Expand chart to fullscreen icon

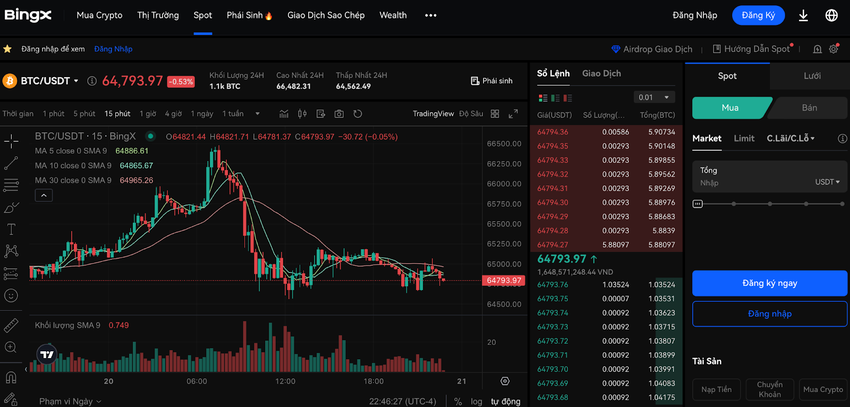(513, 114)
